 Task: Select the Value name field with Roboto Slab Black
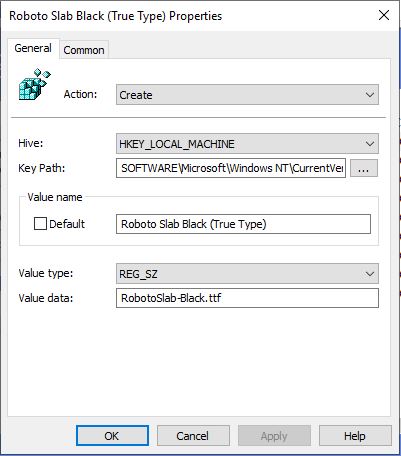pos(243,224)
